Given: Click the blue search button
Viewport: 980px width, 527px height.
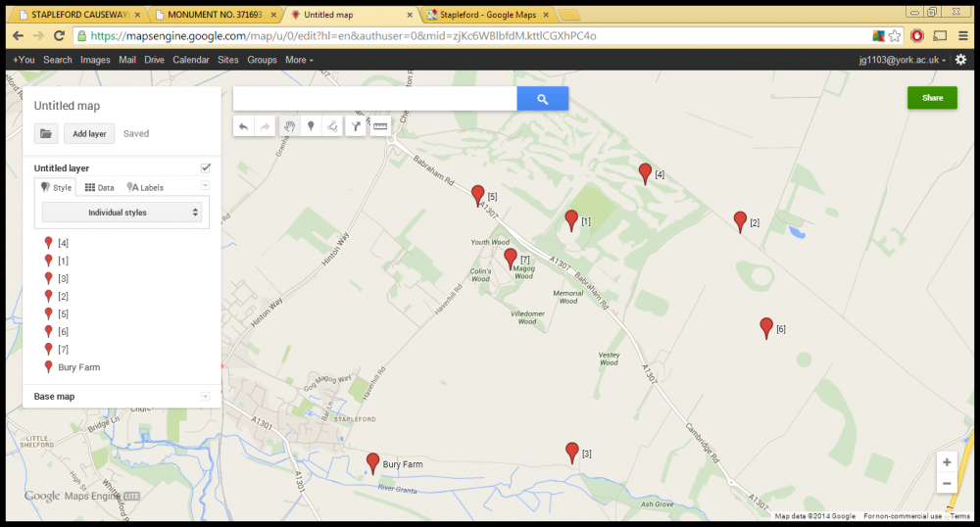Looking at the screenshot, I should click(x=542, y=98).
